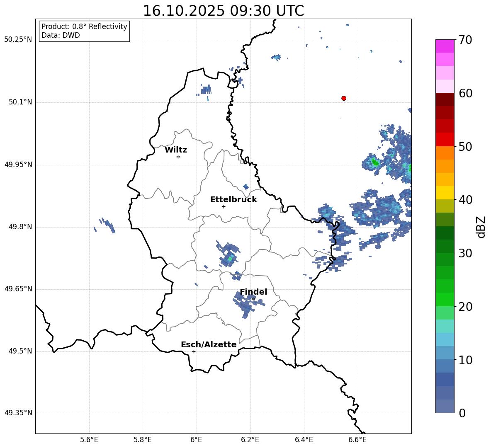This screenshot has width=491, height=448.
Task: Click the red dot marker on the map
Action: click(x=344, y=98)
